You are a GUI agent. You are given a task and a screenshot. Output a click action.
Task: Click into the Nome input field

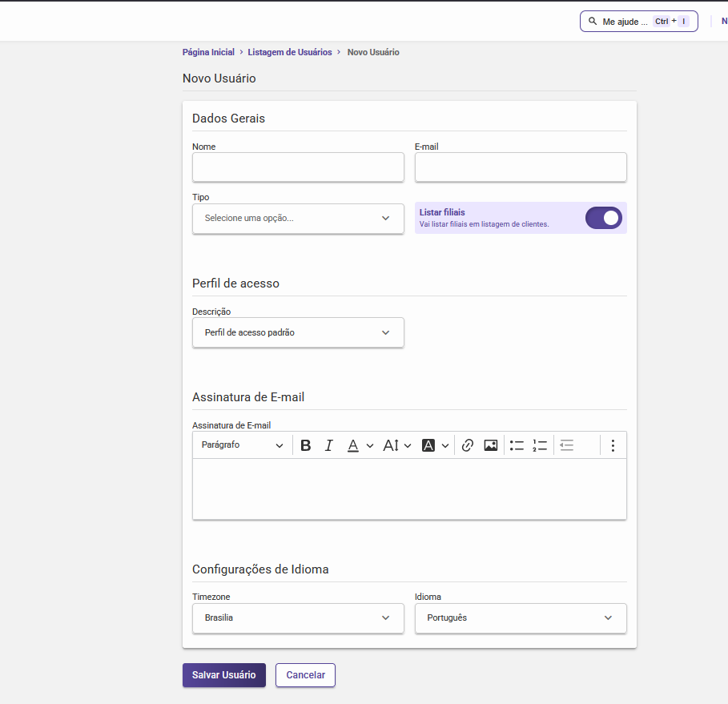coord(298,167)
